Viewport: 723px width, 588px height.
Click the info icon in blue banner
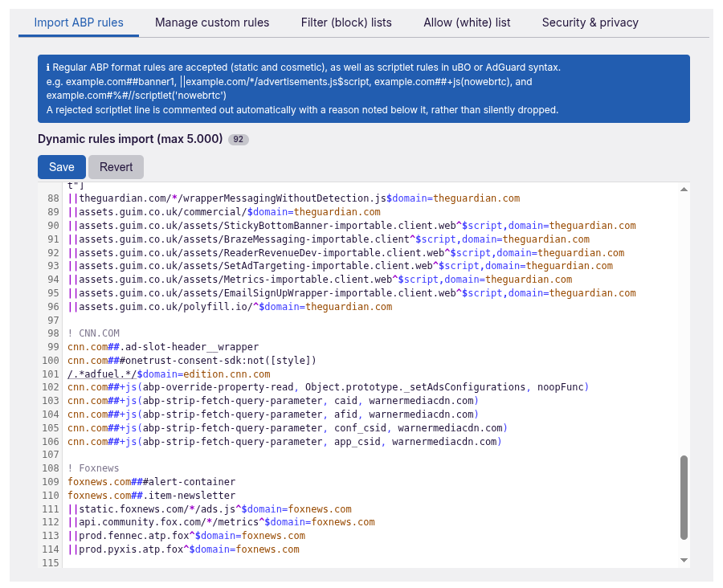(48, 67)
